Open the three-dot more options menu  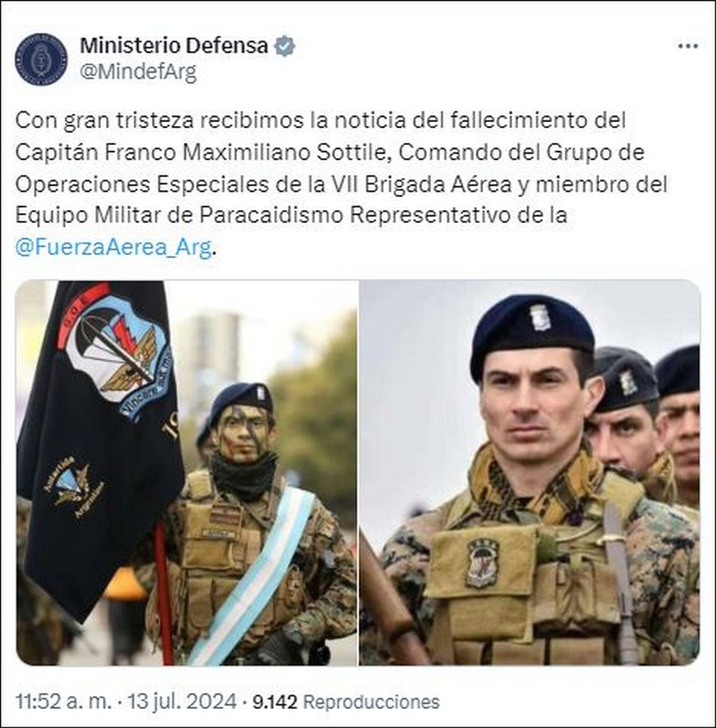[x=688, y=46]
